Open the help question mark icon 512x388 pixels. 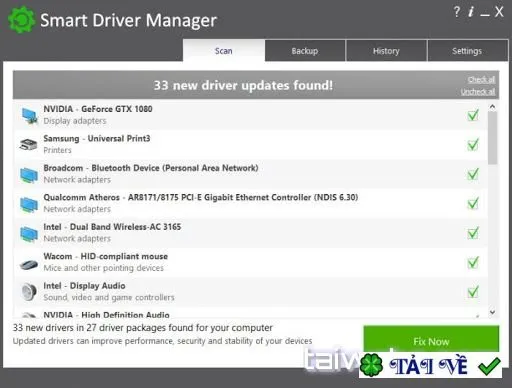point(457,12)
